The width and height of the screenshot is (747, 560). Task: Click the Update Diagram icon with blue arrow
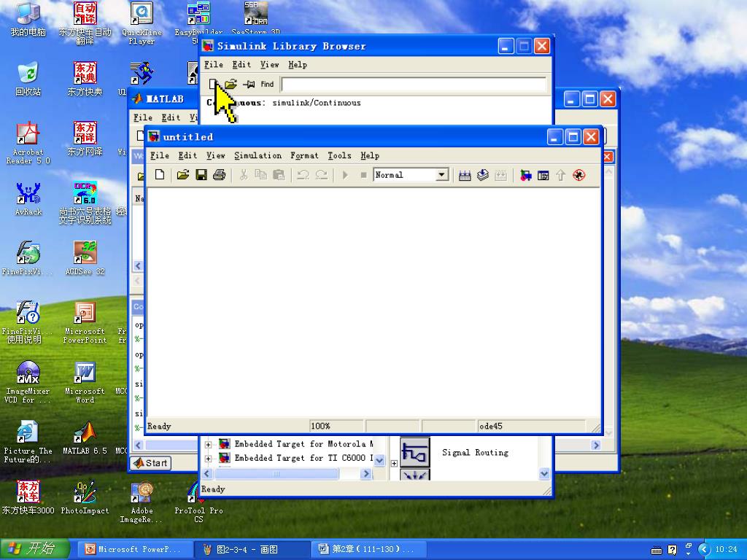coord(483,175)
